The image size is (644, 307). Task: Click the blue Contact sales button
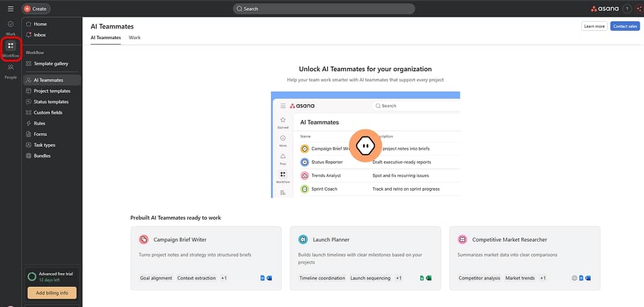[x=625, y=26]
